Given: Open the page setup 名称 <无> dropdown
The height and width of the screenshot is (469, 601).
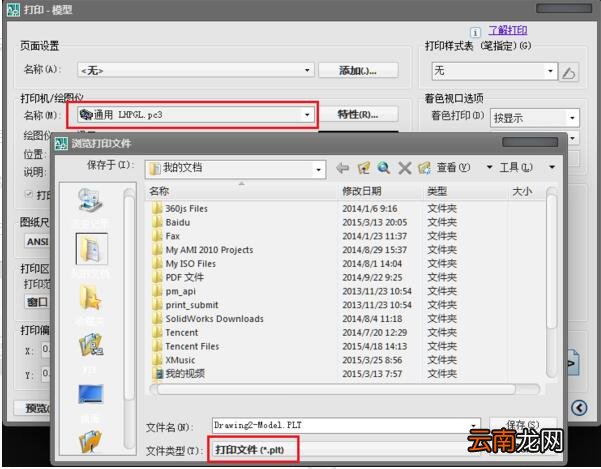Looking at the screenshot, I should [x=195, y=71].
